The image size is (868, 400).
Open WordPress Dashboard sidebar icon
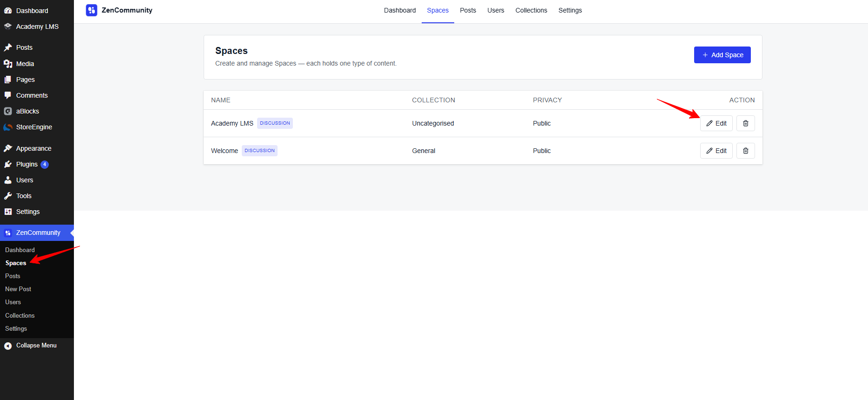8,11
